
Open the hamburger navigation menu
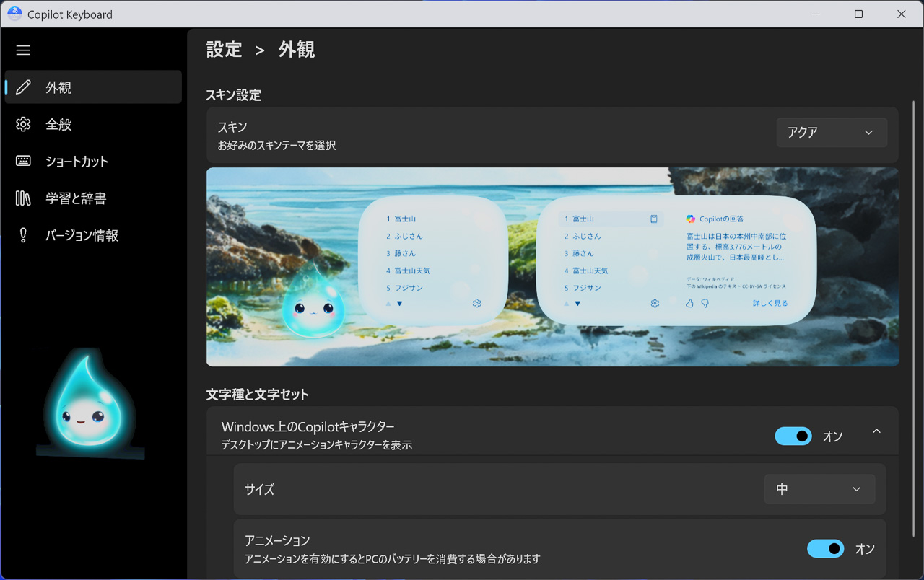point(23,50)
